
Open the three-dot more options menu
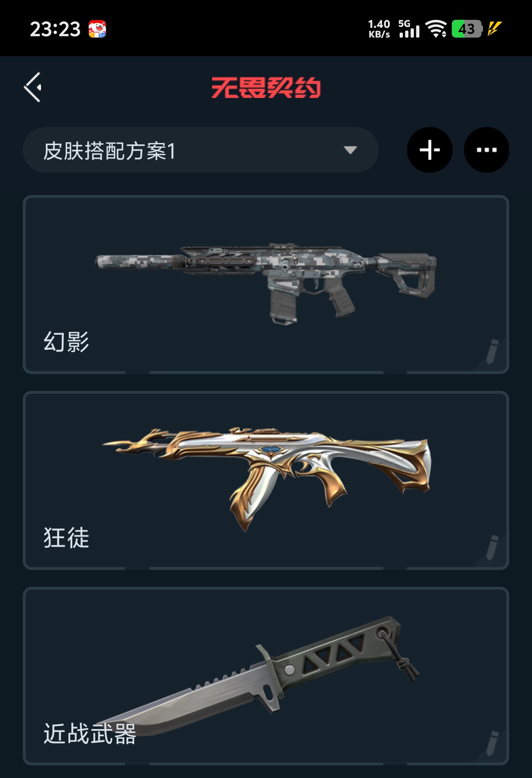click(486, 150)
